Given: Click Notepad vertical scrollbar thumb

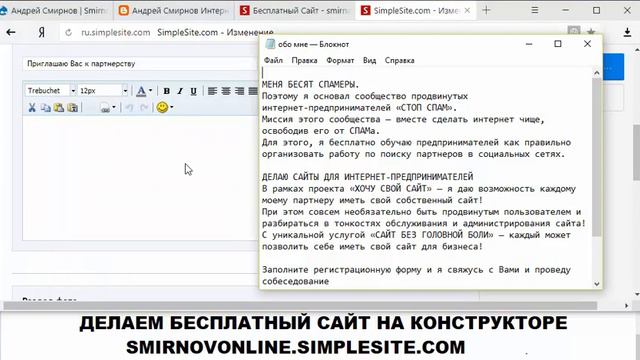Looking at the screenshot, I should click(x=596, y=157).
